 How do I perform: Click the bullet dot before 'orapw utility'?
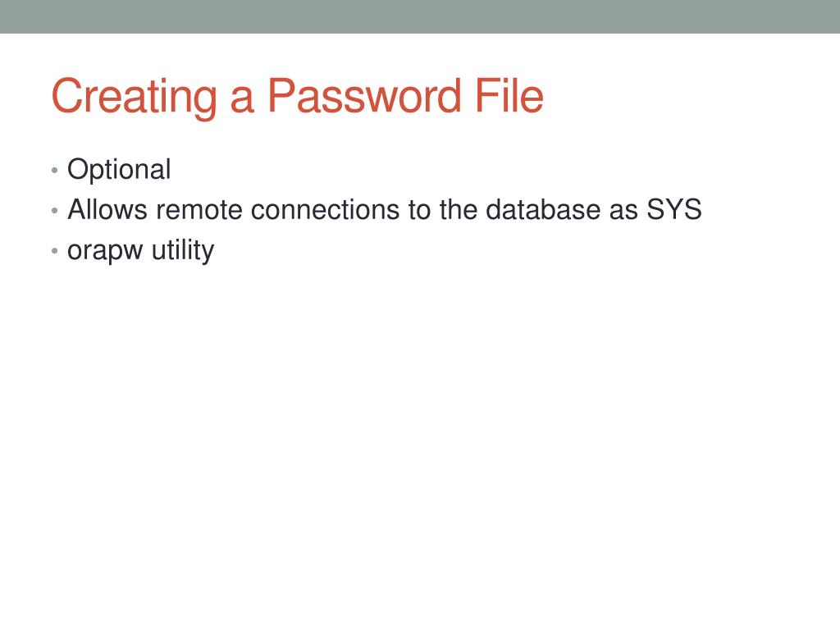[54, 250]
